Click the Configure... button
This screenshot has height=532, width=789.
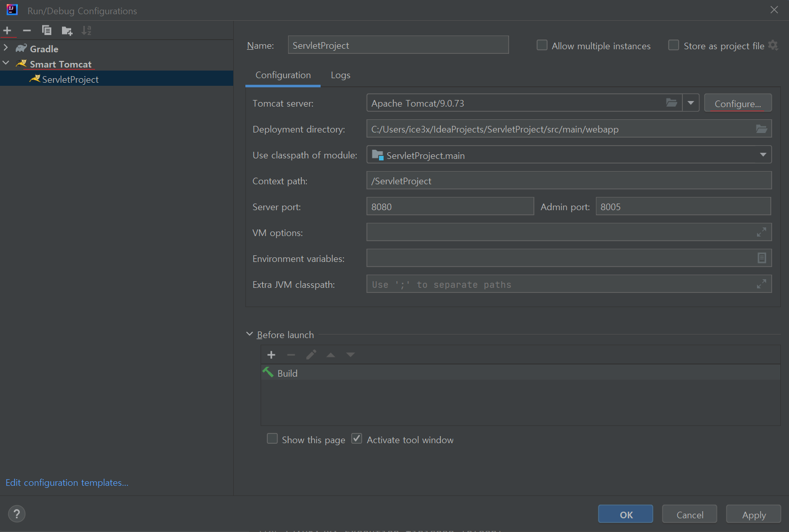(x=738, y=103)
